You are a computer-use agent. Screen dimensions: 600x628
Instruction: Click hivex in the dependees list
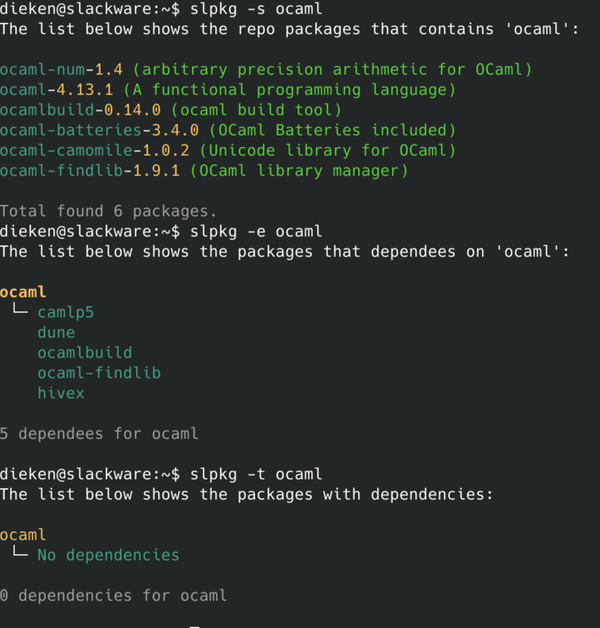tap(61, 393)
